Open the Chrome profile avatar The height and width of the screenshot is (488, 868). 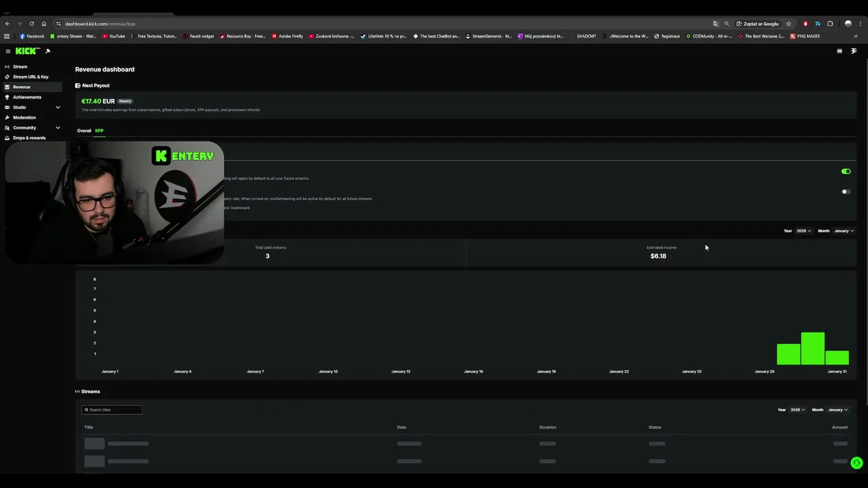coord(848,24)
